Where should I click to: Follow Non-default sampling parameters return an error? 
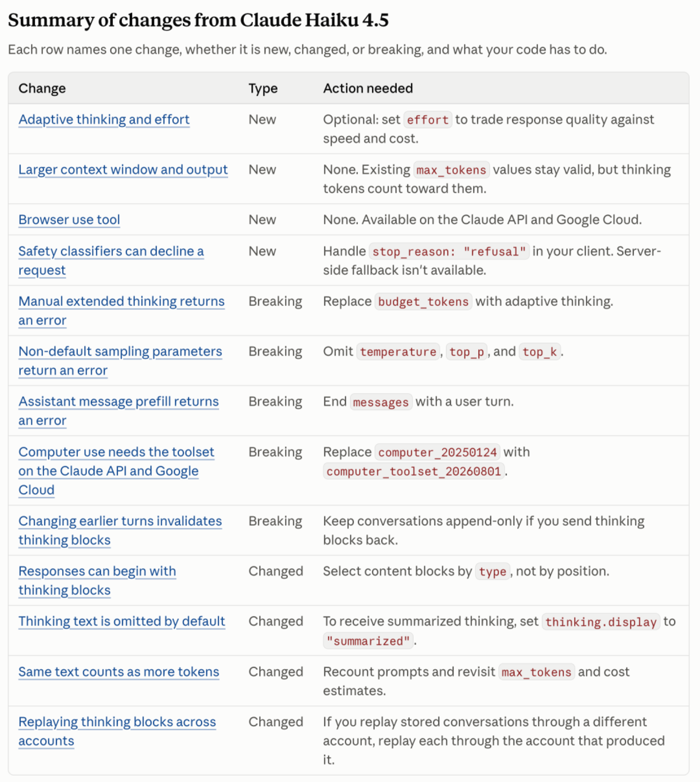tap(120, 361)
